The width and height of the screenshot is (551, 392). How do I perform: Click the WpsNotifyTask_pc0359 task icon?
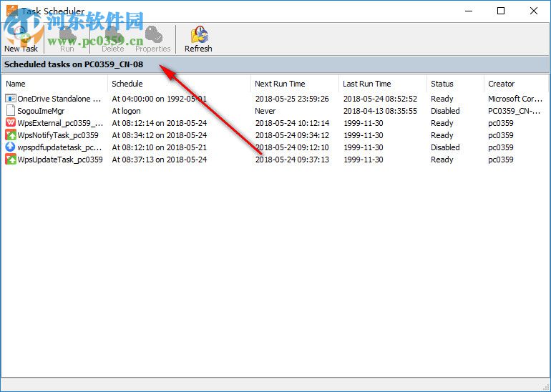pyautogui.click(x=11, y=135)
